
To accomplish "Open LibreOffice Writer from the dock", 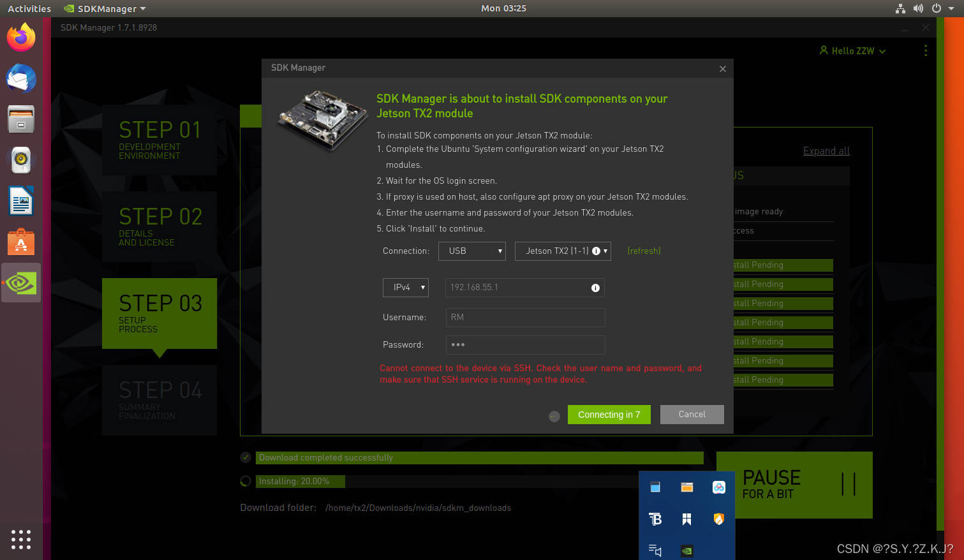I will 21,201.
